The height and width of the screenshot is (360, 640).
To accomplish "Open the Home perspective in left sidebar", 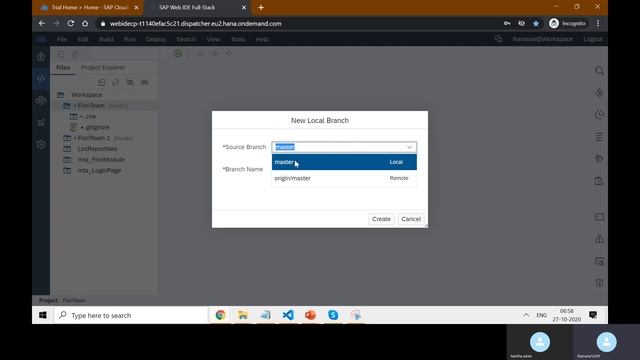I will click(x=41, y=56).
